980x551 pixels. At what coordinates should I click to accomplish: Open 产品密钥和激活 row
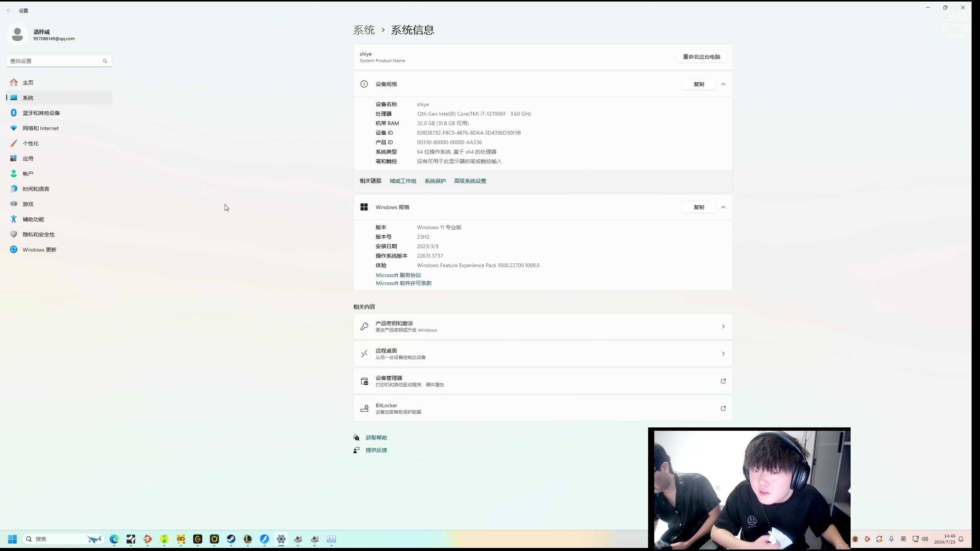pyautogui.click(x=543, y=326)
